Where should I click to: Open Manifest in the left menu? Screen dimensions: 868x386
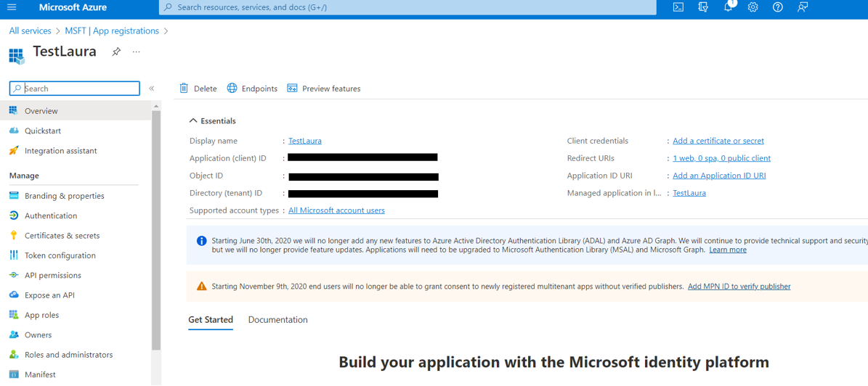point(76,374)
